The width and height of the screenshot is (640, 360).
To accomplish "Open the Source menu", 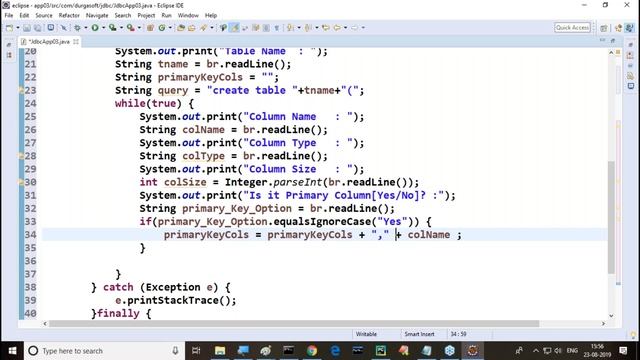I will coord(44,16).
